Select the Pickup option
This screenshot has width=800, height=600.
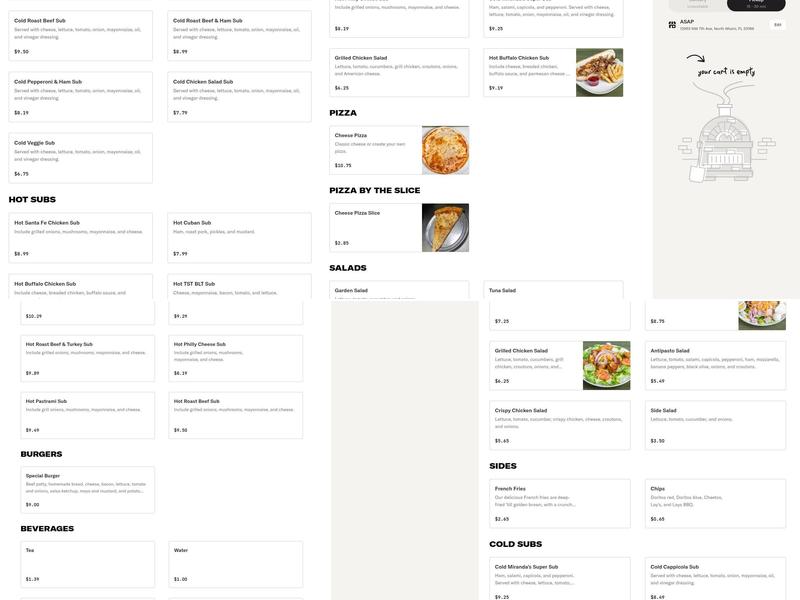[755, 4]
